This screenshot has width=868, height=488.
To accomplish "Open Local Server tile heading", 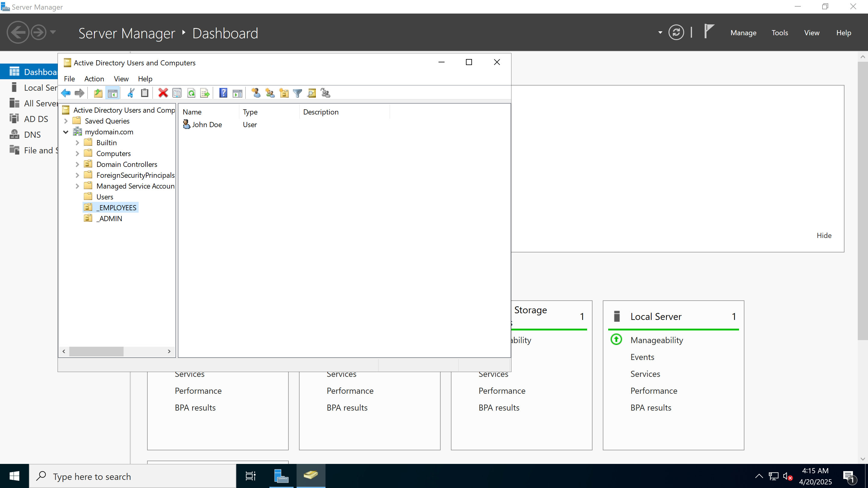I will (x=656, y=317).
